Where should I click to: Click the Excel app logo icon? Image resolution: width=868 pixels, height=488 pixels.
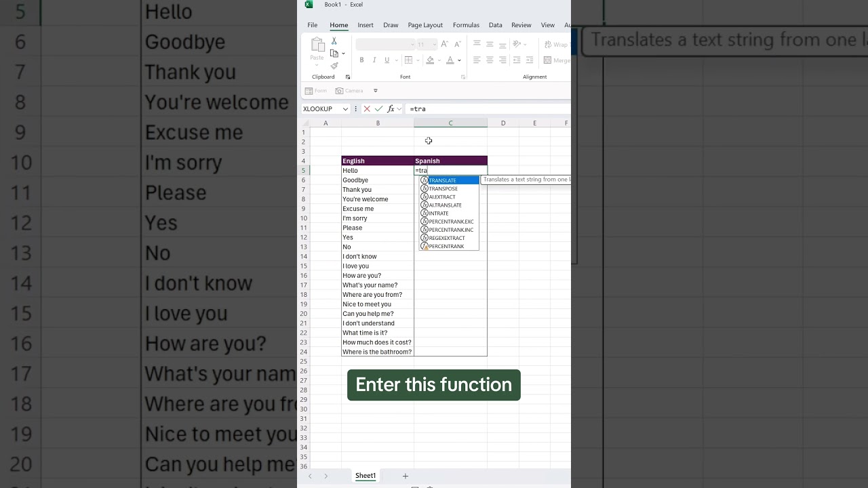[309, 5]
